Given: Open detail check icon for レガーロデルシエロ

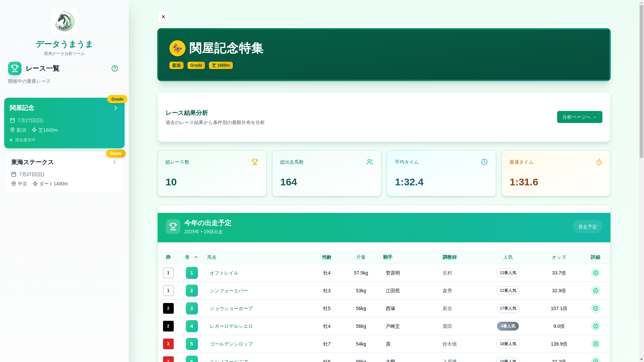Looking at the screenshot, I should point(596,326).
